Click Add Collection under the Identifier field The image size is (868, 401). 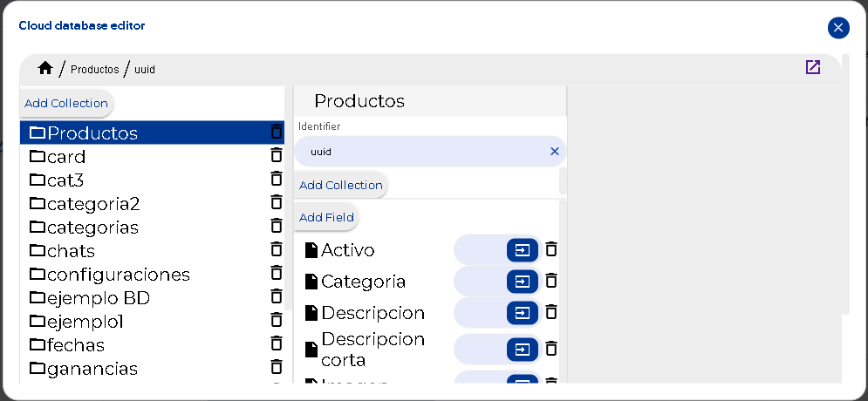[x=341, y=186]
